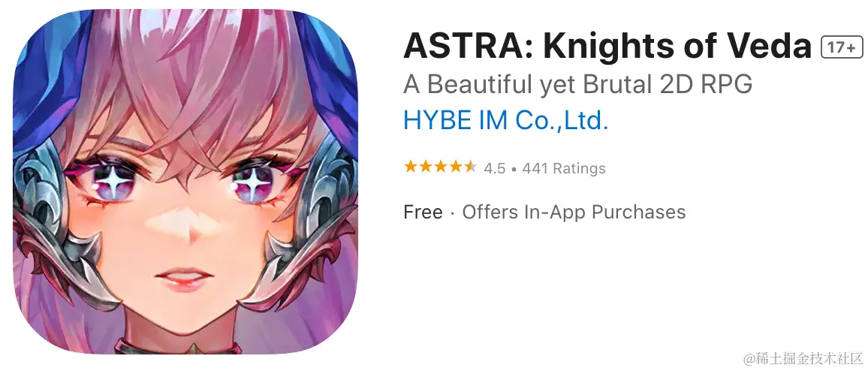868x371 pixels.
Task: Open the 441 Ratings count
Action: pos(564,168)
